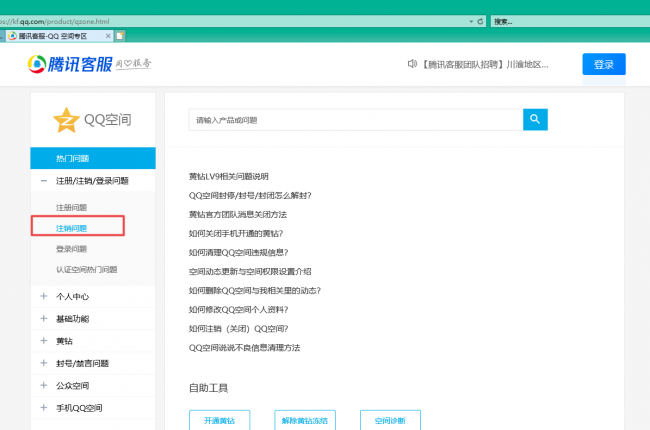Open 如何关闭手机开通的黄钻 article
Image resolution: width=650 pixels, height=430 pixels.
(x=236, y=233)
